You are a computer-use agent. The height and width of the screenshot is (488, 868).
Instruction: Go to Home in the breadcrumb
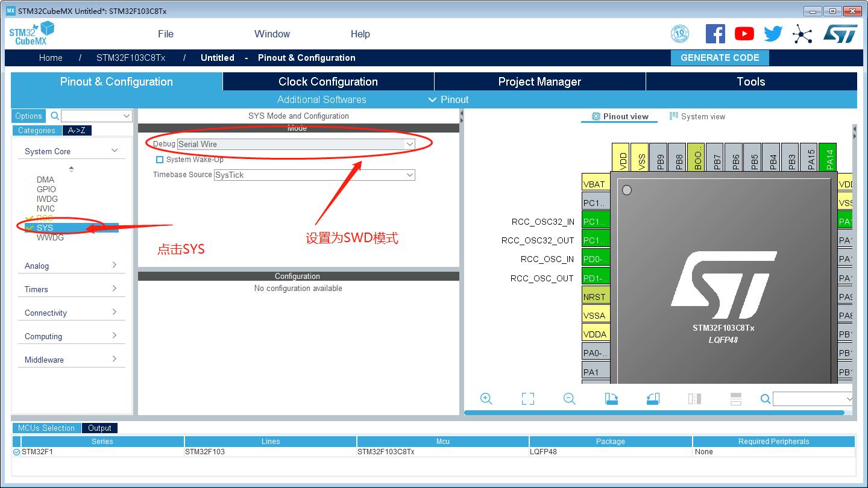point(51,58)
